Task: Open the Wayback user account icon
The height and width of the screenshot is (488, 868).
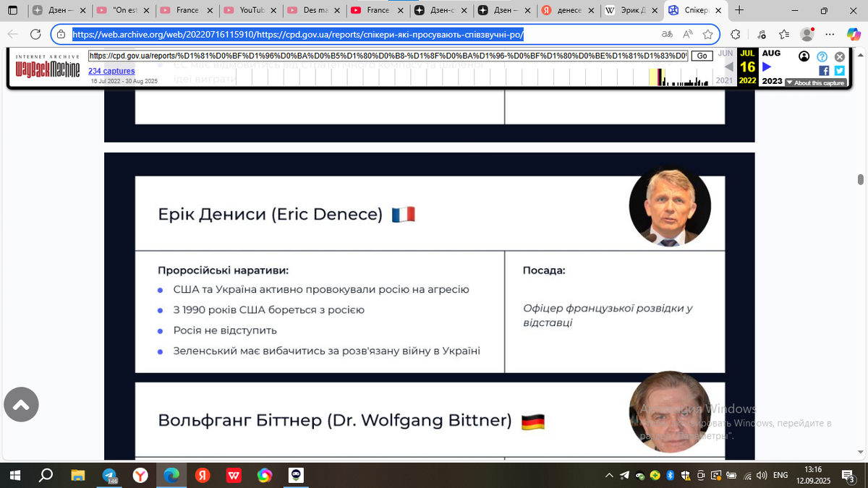Action: coord(804,56)
